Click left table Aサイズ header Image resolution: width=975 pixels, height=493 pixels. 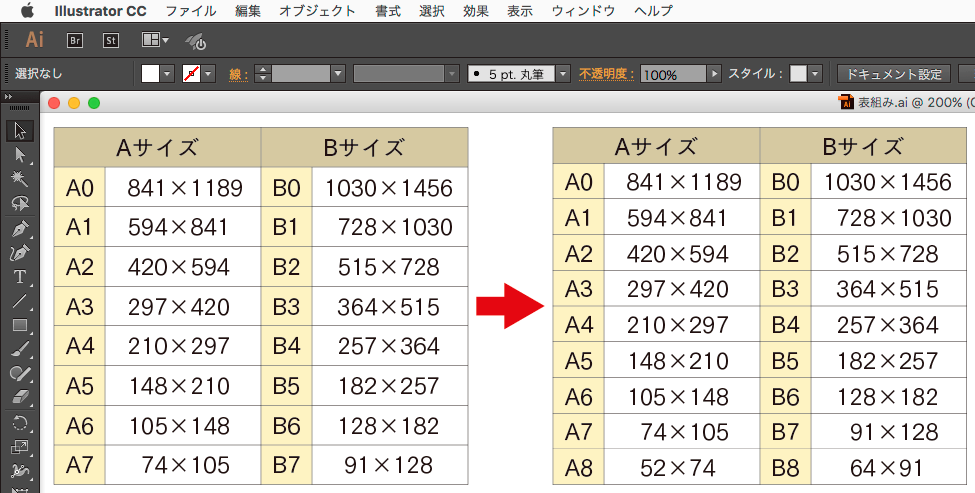pyautogui.click(x=157, y=147)
